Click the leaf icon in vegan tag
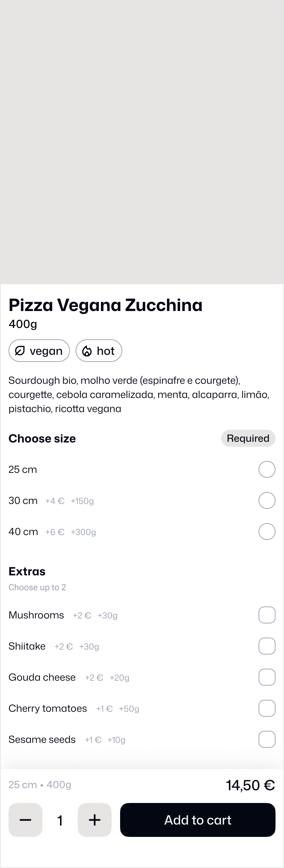 pos(20,351)
